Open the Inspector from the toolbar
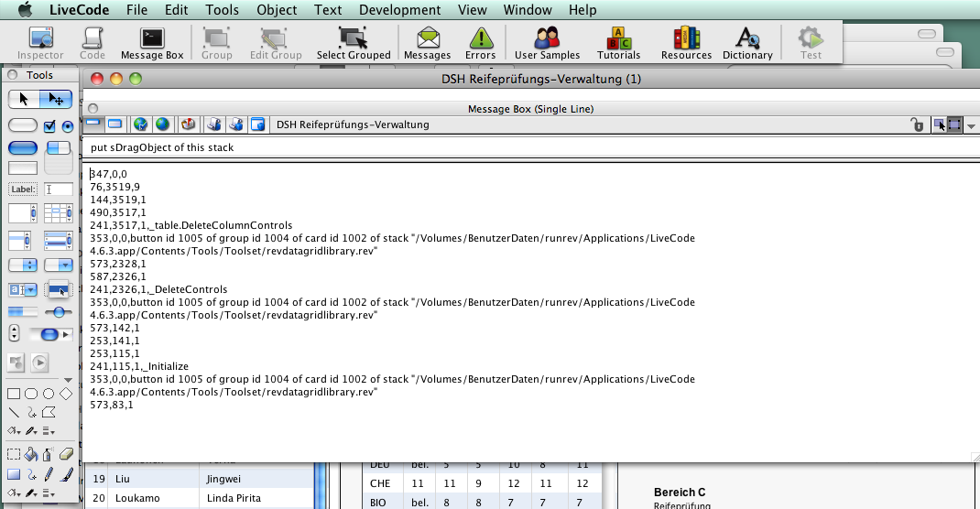This screenshot has width=980, height=509. point(40,42)
